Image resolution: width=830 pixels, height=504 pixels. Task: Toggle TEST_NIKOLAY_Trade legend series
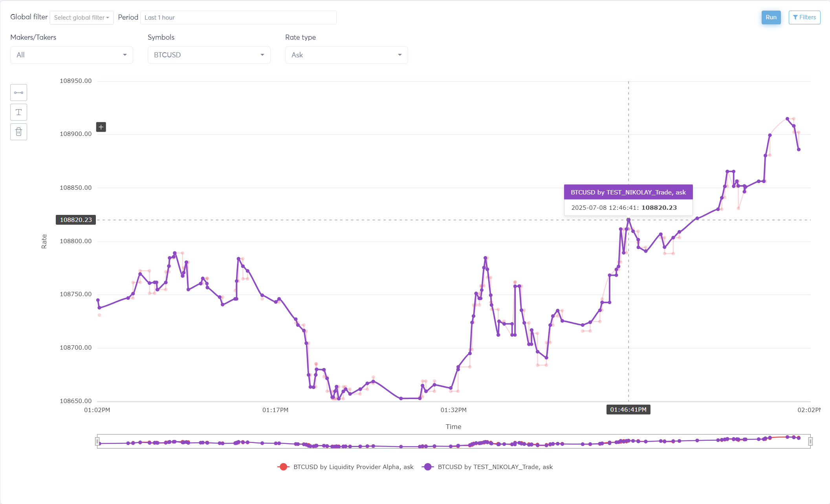tap(495, 467)
